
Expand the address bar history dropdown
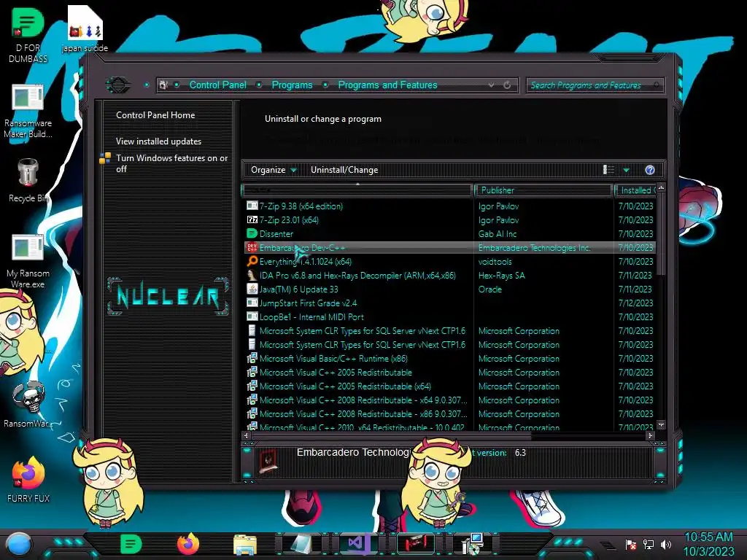pos(491,85)
